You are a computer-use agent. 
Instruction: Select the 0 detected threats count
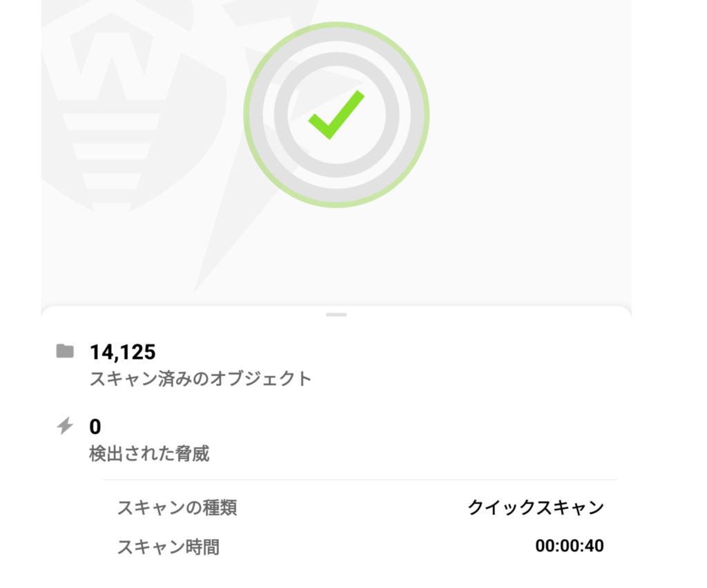pyautogui.click(x=95, y=427)
